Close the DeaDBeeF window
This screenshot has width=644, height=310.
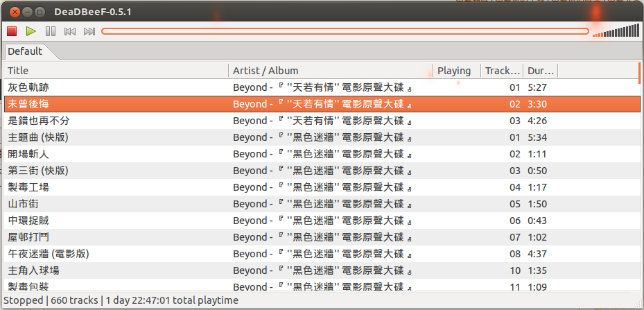click(15, 12)
